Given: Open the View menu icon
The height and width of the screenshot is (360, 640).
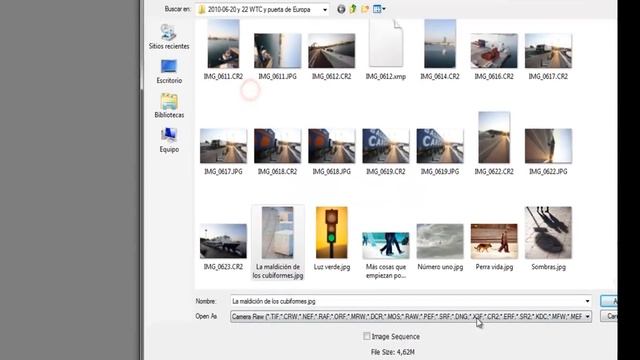Looking at the screenshot, I should coord(379,9).
